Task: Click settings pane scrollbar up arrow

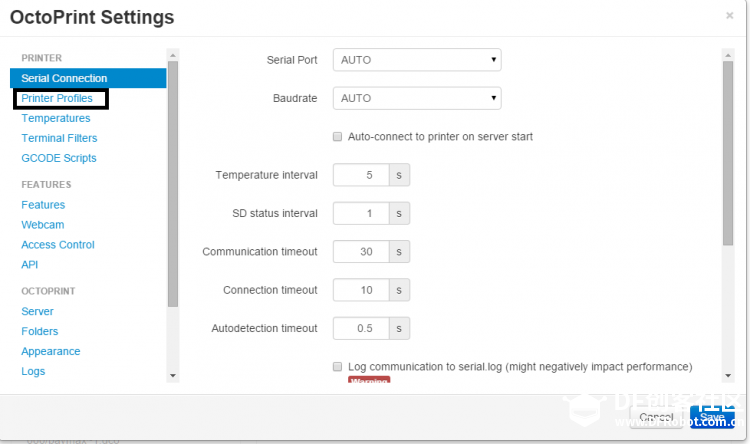Action: click(x=728, y=55)
